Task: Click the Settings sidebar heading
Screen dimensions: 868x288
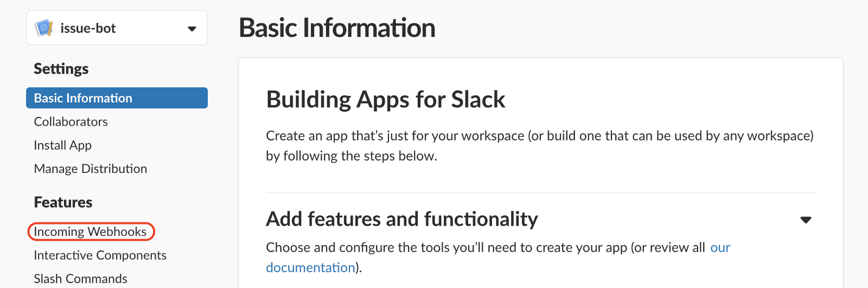Action: (x=61, y=69)
